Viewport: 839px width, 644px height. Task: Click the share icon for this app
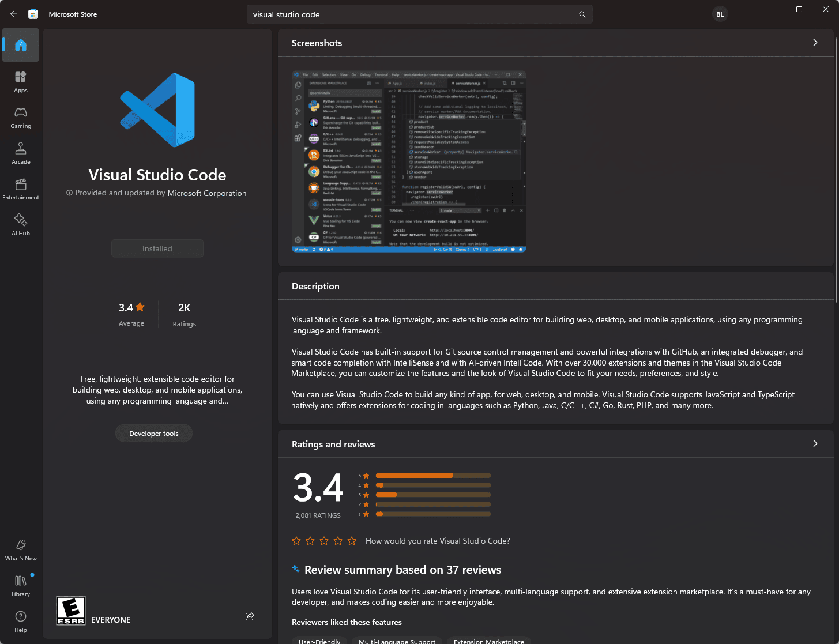pos(250,616)
